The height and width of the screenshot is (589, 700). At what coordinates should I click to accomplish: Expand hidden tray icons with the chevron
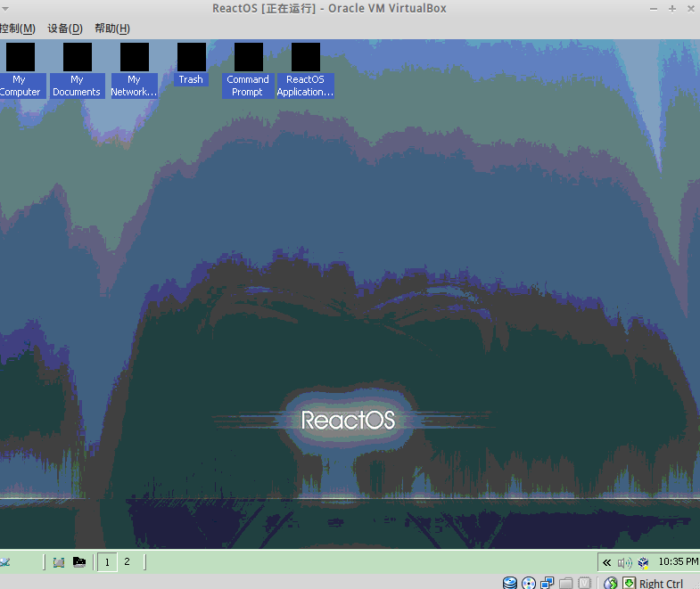pyautogui.click(x=606, y=562)
